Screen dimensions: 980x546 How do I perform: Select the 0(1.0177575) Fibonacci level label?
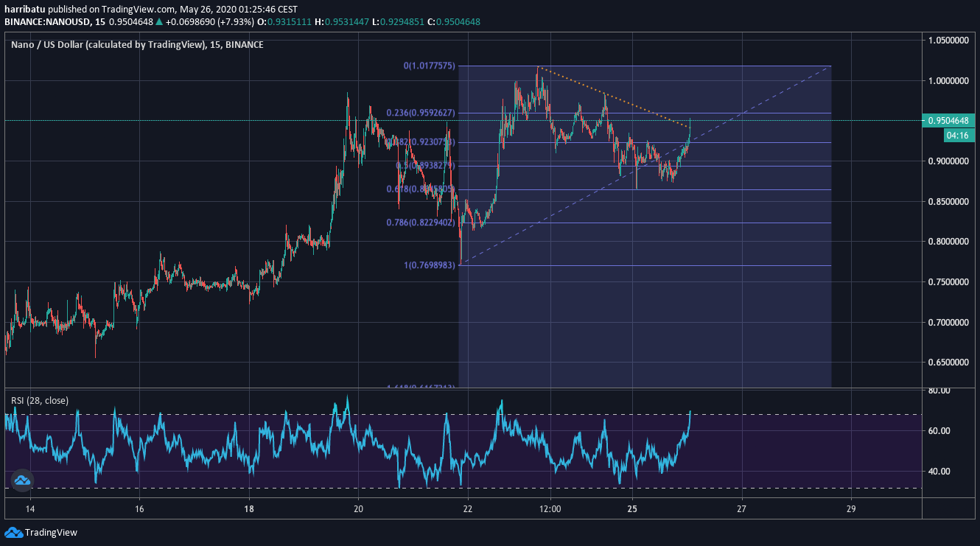pos(429,66)
